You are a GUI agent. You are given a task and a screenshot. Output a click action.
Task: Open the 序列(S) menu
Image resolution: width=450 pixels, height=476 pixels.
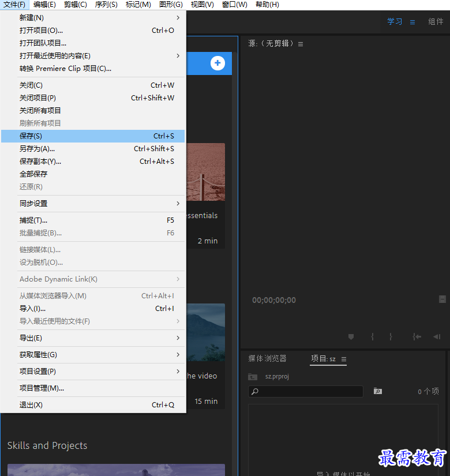106,5
